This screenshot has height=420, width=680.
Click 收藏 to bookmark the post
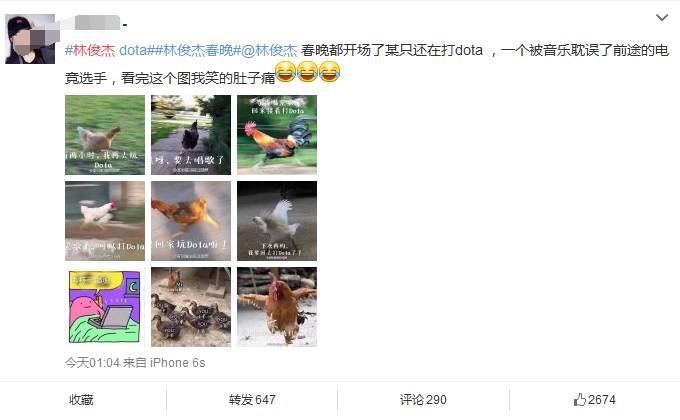pyautogui.click(x=81, y=400)
